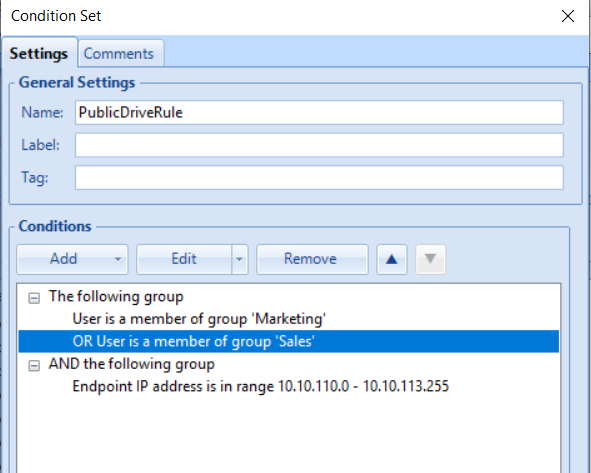Focus the empty Label input field
The width and height of the screenshot is (591, 473).
tap(319, 145)
